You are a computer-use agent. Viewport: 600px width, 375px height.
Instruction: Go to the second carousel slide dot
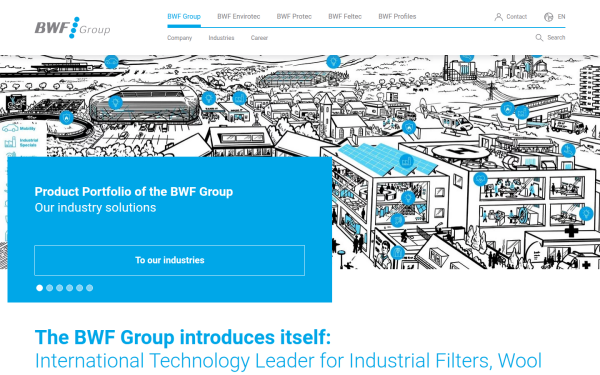click(49, 288)
